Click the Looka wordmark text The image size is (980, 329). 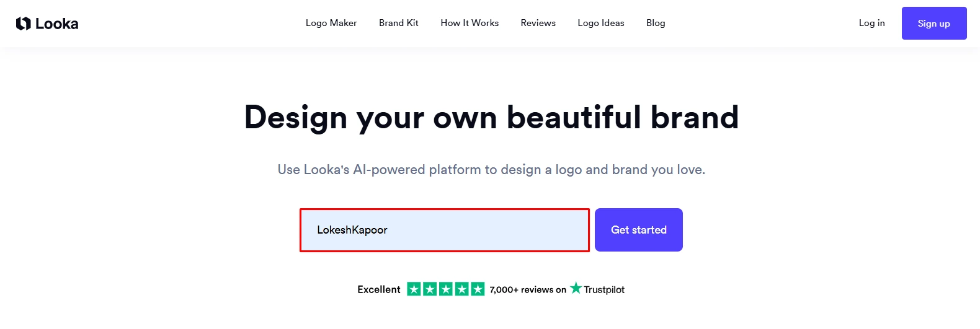pos(56,24)
